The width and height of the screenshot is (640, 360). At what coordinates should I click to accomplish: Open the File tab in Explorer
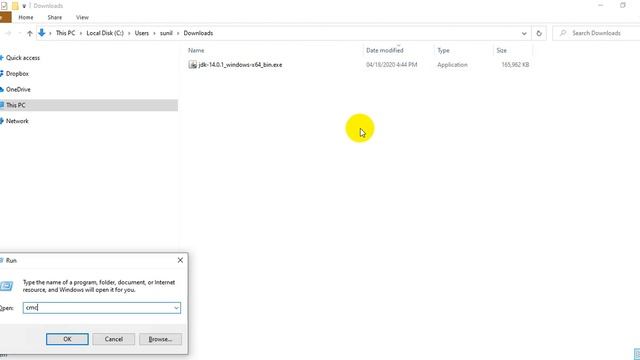[5, 18]
